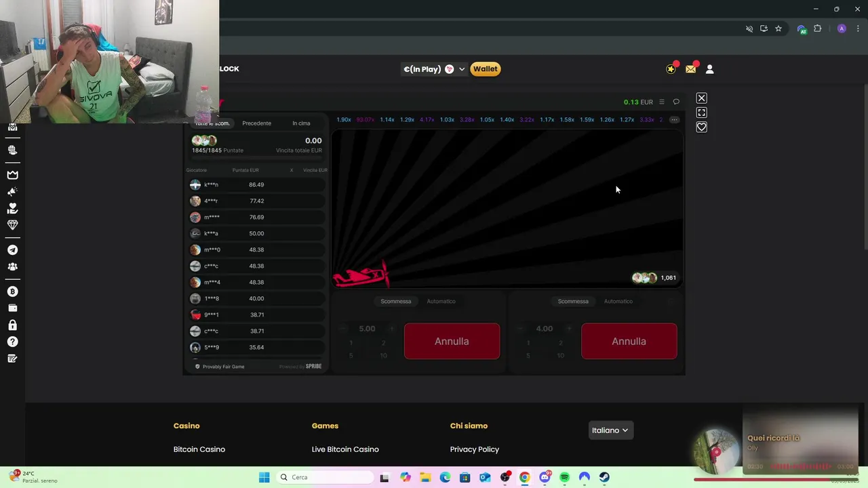Open the game chat bubble icon
This screenshot has height=488, width=868.
[676, 102]
